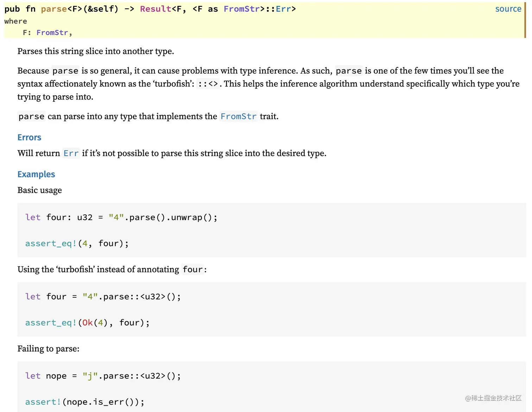
Task: Click the parse function name in signature
Action: point(54,9)
